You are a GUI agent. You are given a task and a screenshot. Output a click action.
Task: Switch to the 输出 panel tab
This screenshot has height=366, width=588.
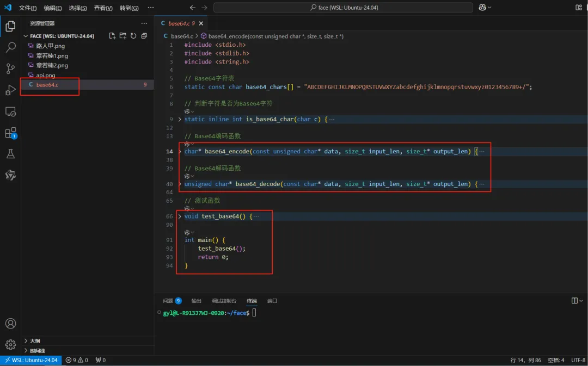pyautogui.click(x=196, y=301)
